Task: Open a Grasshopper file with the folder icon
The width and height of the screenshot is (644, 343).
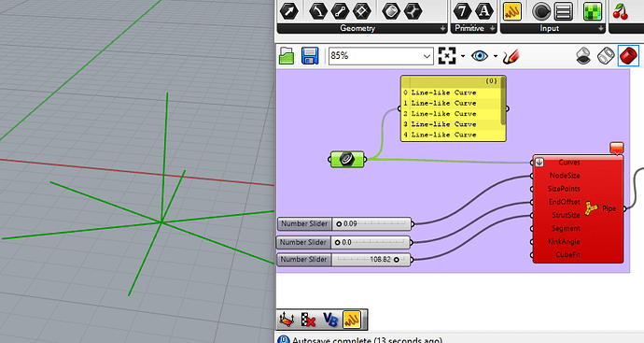Action: tap(287, 55)
